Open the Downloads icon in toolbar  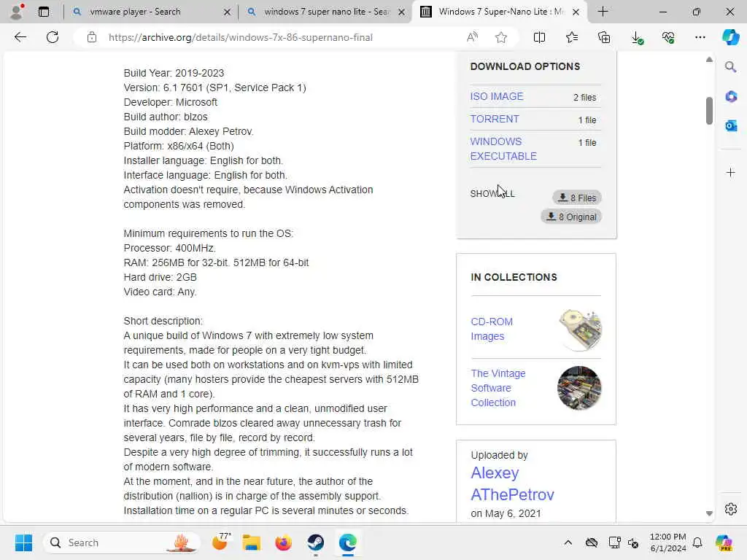click(x=637, y=37)
